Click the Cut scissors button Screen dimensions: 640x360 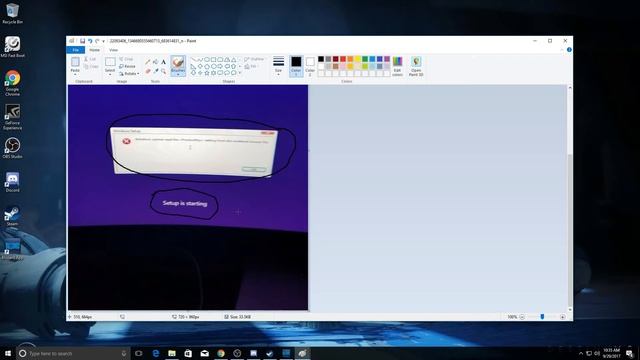(91, 59)
